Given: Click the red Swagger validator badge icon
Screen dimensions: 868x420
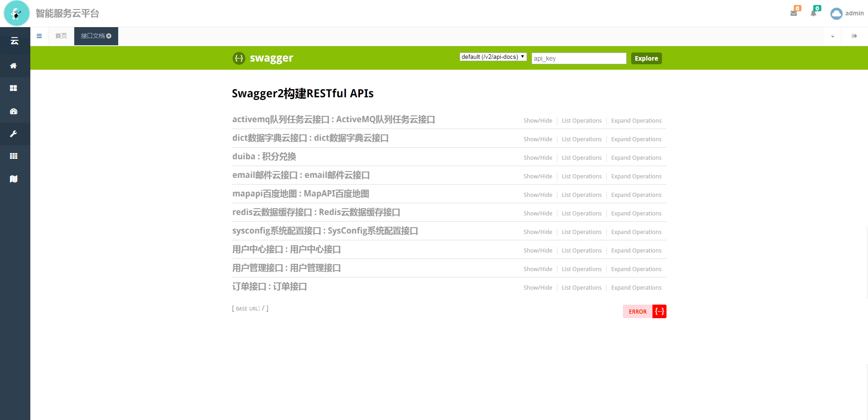Looking at the screenshot, I should (x=659, y=311).
